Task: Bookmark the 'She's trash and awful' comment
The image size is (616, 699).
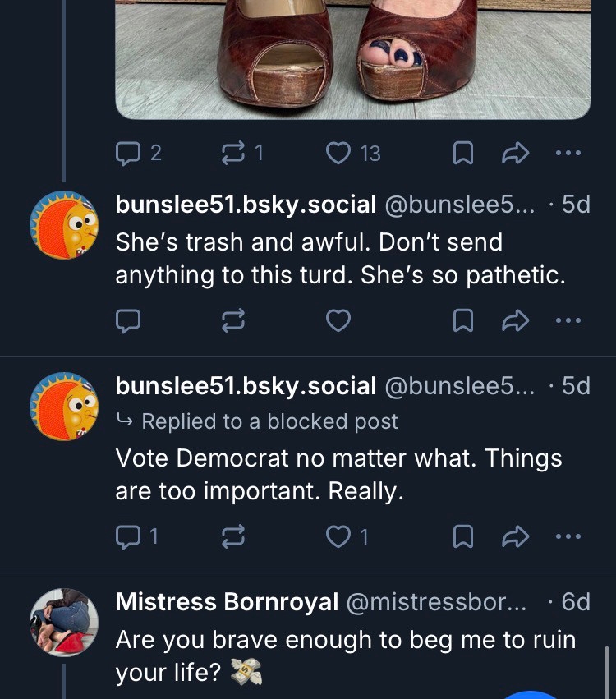Action: pos(463,321)
